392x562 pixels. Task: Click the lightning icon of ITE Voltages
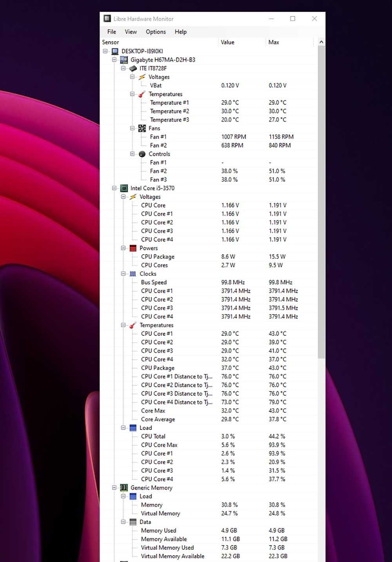[x=142, y=77]
